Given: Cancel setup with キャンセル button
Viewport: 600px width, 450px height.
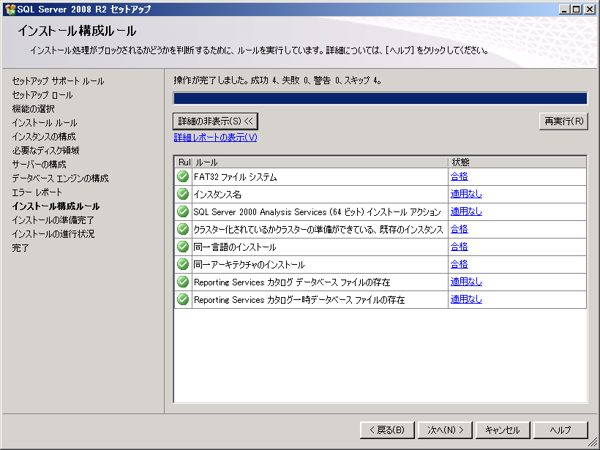Looking at the screenshot, I should (x=503, y=430).
